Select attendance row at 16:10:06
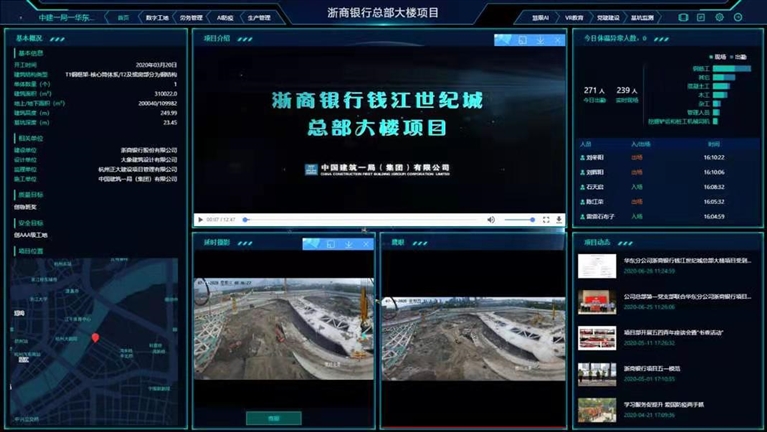 pyautogui.click(x=669, y=172)
